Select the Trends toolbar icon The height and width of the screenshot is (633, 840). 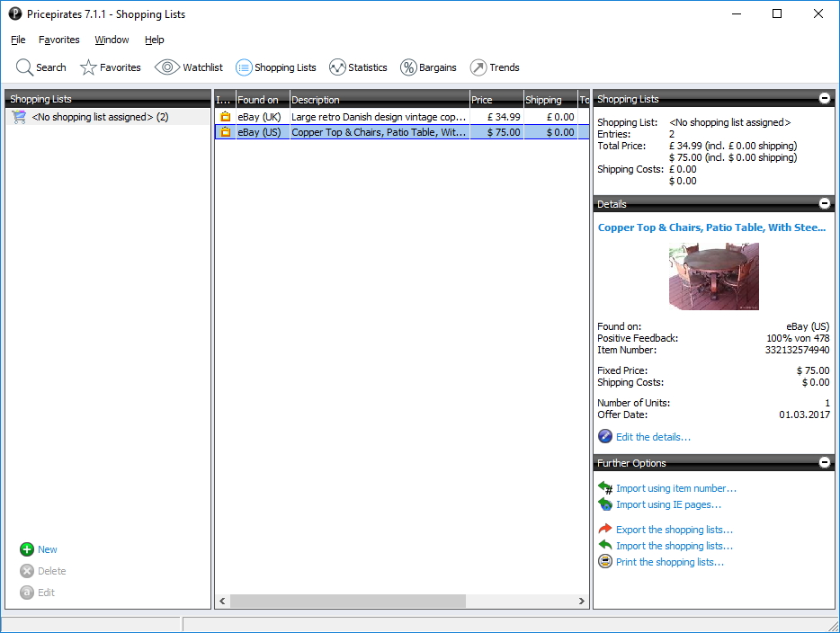point(495,67)
